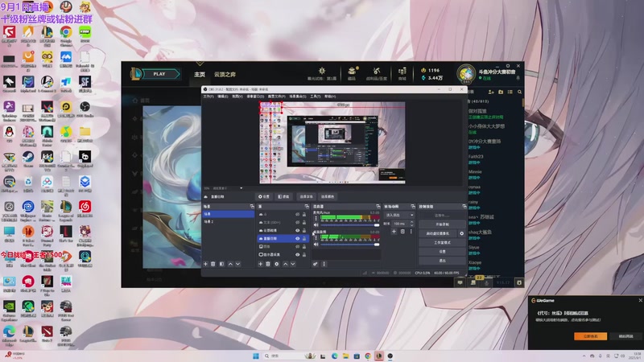Click orange button in WeGame popup
Viewport: 644px width, 362px height.
tap(590, 336)
